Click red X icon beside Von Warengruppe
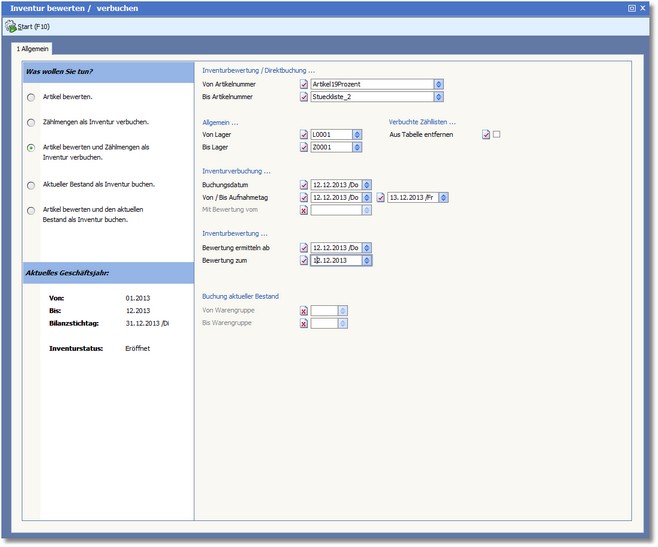The width and height of the screenshot is (658, 547). pos(304,310)
